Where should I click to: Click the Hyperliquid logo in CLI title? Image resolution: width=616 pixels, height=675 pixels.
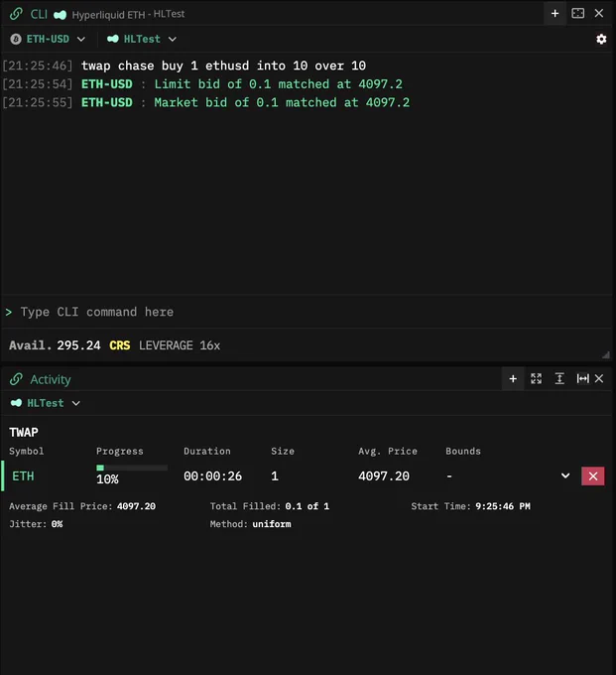click(61, 15)
